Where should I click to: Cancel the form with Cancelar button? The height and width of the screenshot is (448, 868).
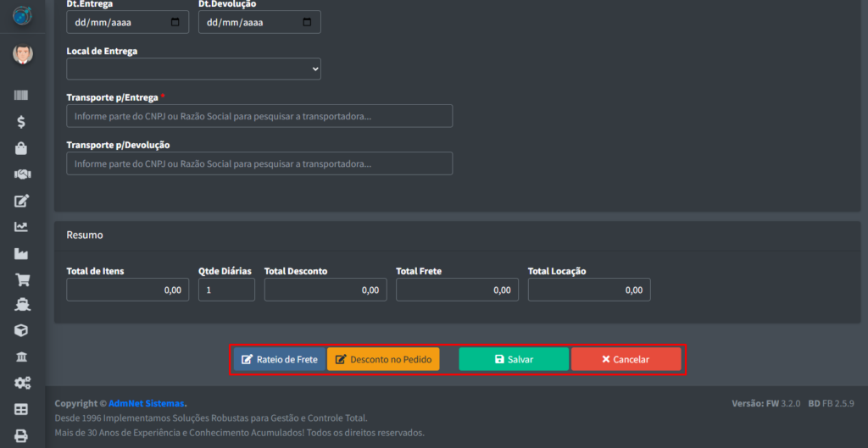pyautogui.click(x=626, y=359)
